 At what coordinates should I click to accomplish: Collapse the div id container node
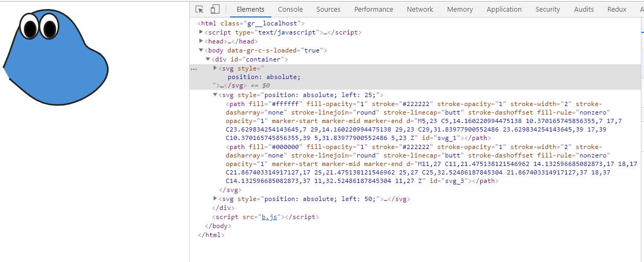click(x=208, y=59)
